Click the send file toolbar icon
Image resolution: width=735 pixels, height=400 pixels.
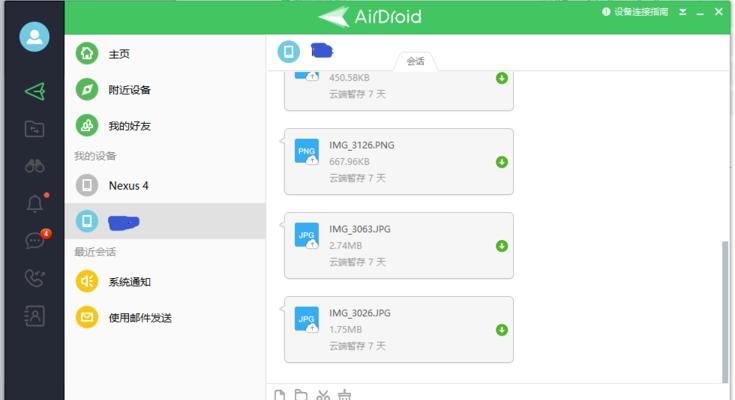(x=279, y=395)
